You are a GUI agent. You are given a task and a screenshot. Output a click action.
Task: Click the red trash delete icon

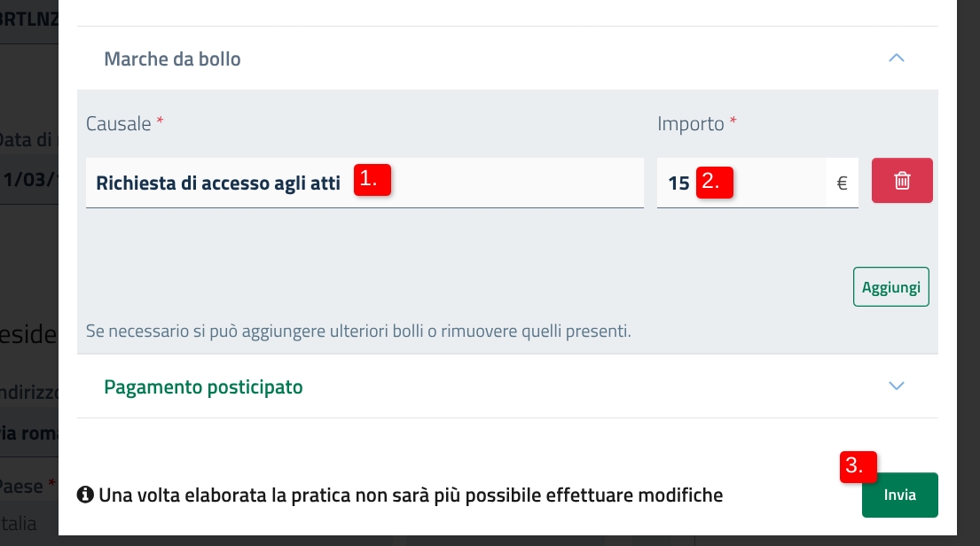[902, 181]
